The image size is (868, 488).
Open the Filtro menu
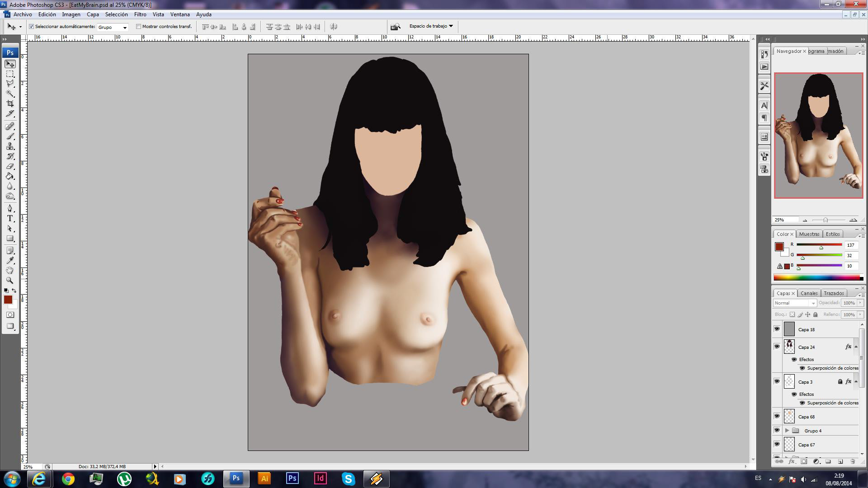pyautogui.click(x=140, y=14)
